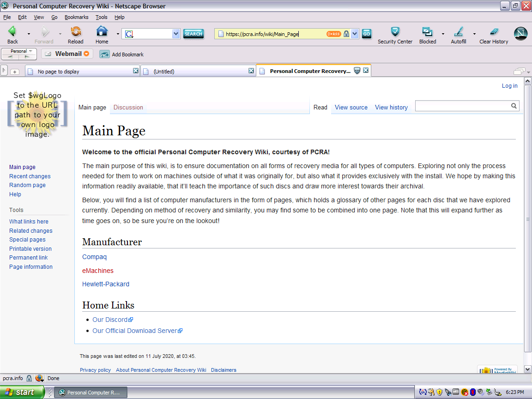
Task: Open the View menu
Action: coord(39,17)
